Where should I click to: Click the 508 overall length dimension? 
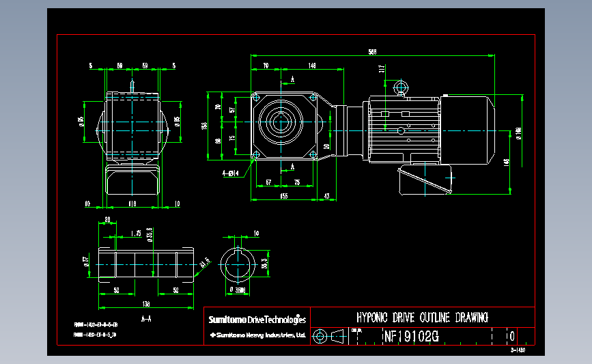372,52
